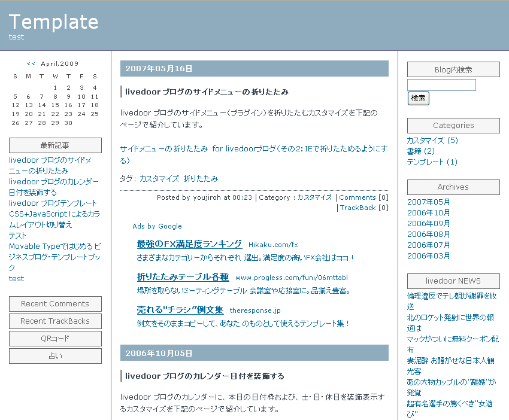Focus the blog search text field

(x=441, y=85)
